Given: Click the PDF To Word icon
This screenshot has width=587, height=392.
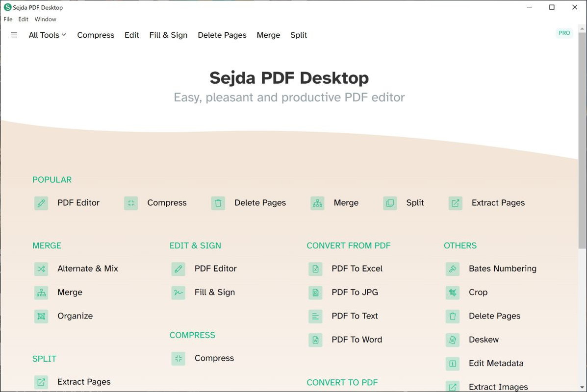Looking at the screenshot, I should 315,340.
